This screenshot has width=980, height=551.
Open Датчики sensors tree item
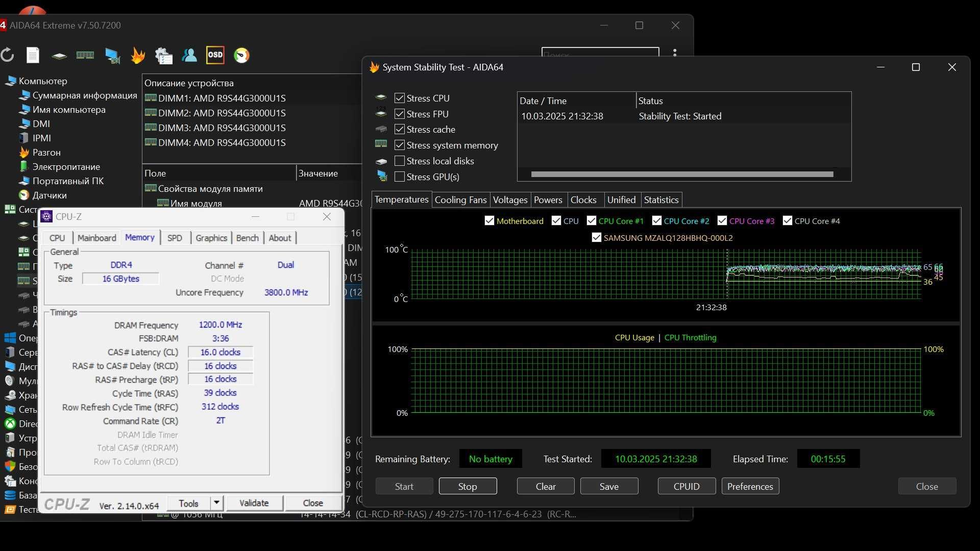point(50,195)
